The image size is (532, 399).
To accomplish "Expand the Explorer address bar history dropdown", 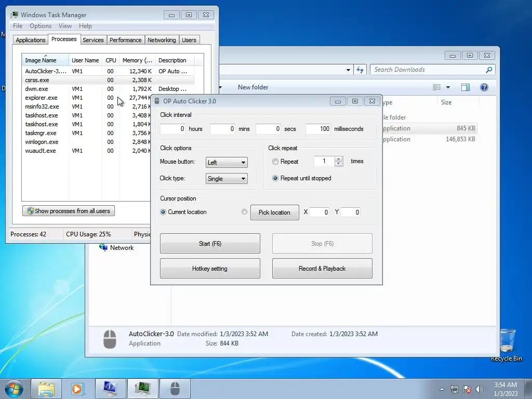I will [348, 70].
